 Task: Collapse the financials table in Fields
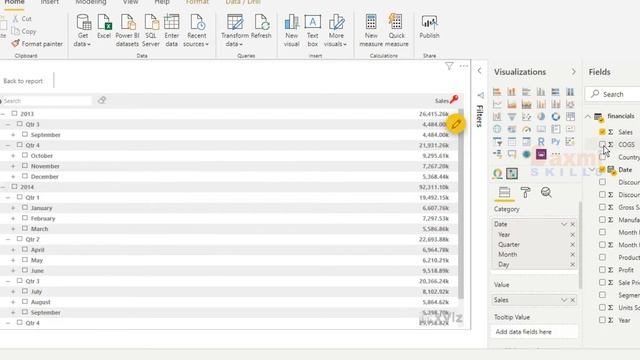click(588, 117)
